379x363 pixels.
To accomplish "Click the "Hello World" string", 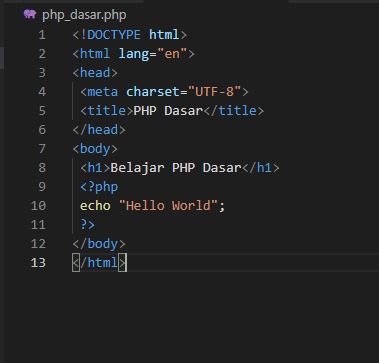I will (168, 206).
